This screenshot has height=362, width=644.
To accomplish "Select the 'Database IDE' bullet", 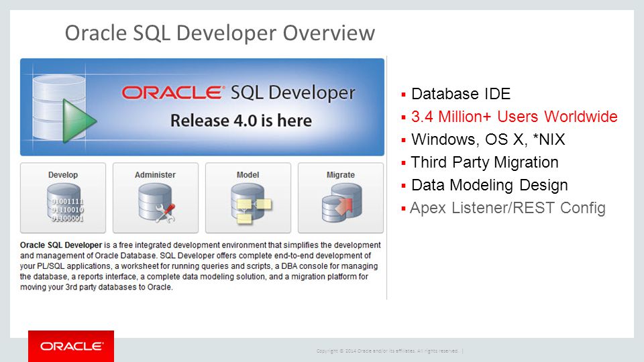I will [461, 94].
